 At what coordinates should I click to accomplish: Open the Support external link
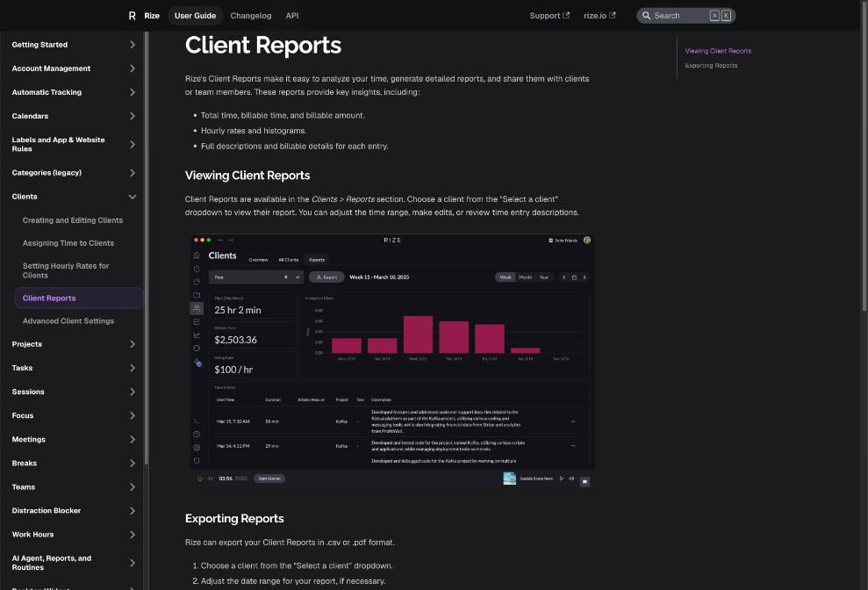point(549,16)
